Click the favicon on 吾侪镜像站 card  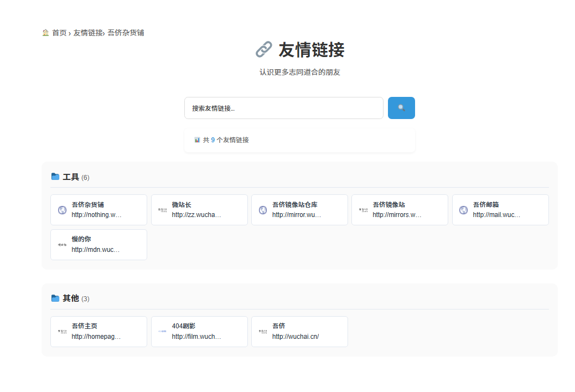[x=364, y=210]
